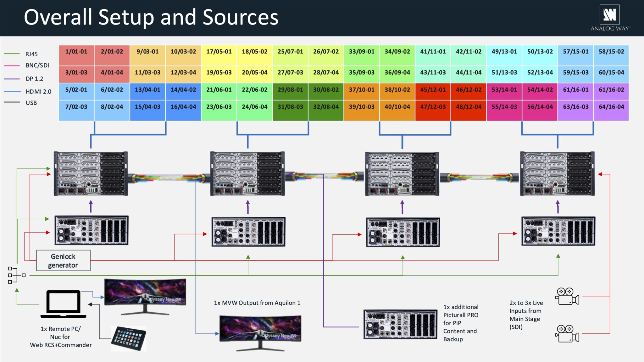Click the orange cell 37/10-01

tap(362, 91)
